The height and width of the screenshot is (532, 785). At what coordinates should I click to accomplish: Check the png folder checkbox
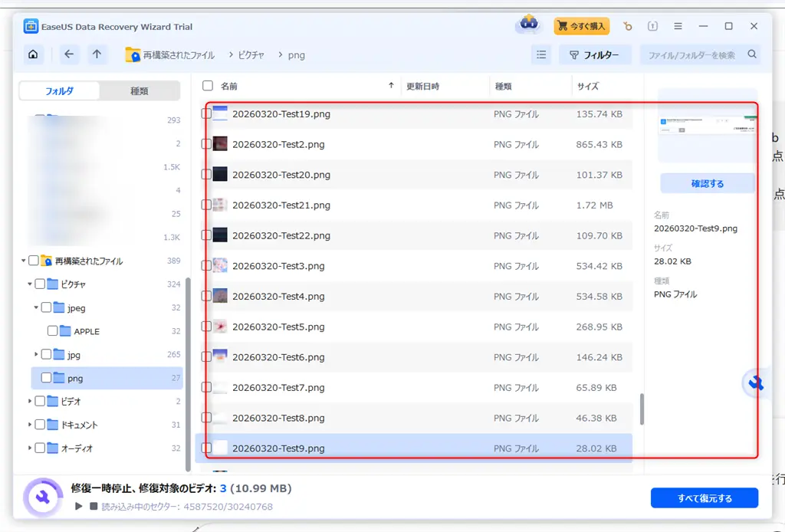(48, 377)
